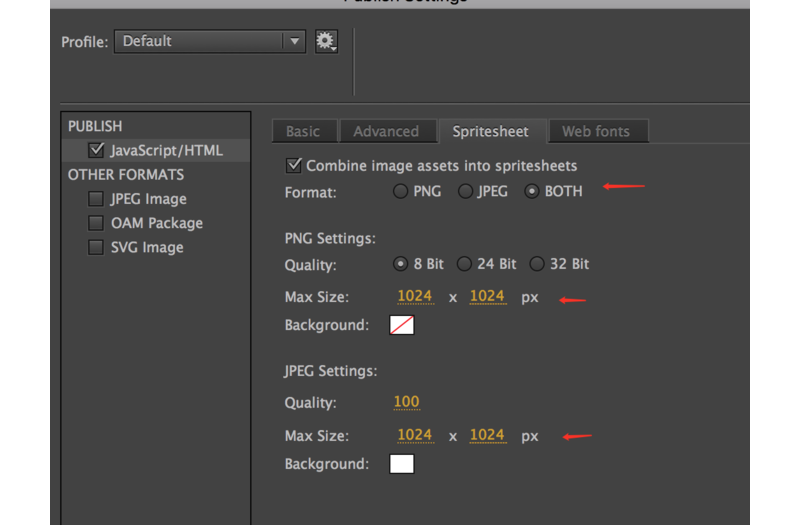Switch to the Basic tab
The image size is (800, 525).
tap(304, 131)
